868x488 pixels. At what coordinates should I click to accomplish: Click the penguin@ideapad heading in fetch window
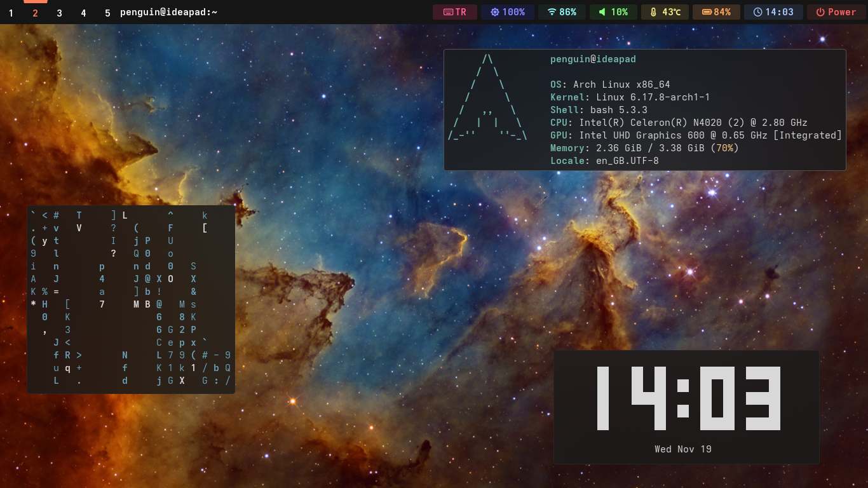[x=593, y=59]
